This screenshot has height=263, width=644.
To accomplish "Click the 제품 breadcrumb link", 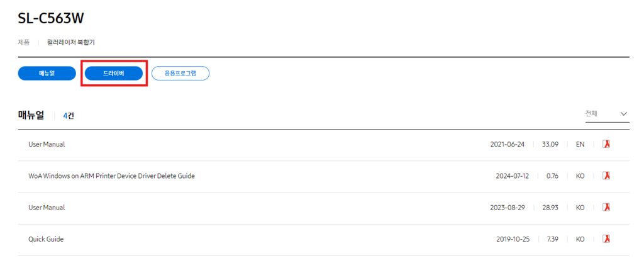I will tap(23, 42).
